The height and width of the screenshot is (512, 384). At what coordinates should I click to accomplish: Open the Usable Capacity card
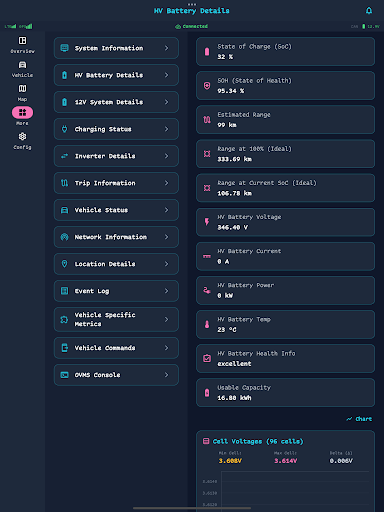click(285, 393)
